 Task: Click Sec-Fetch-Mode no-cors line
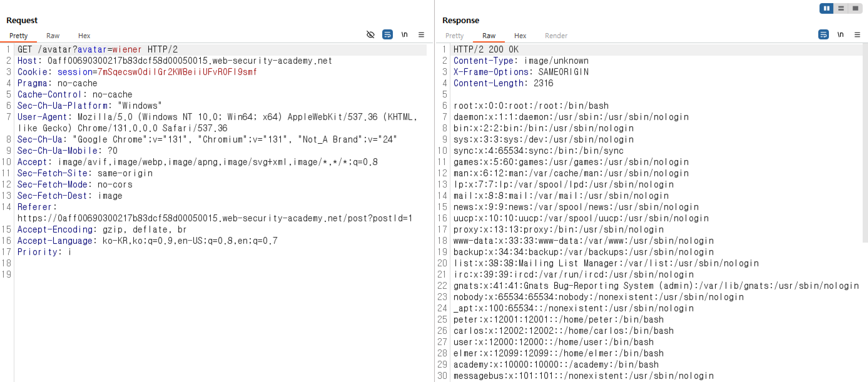tap(75, 185)
